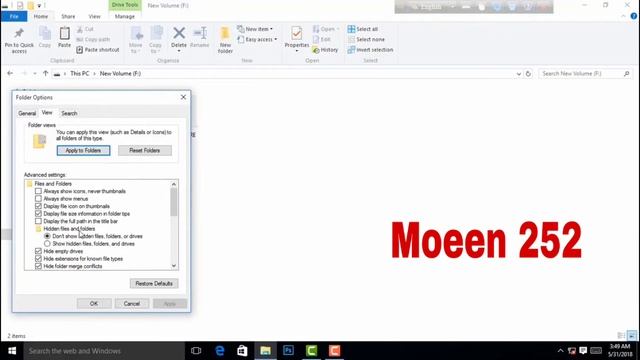The image size is (640, 360).
Task: Click Search the web and Windows box
Action: (x=104, y=351)
